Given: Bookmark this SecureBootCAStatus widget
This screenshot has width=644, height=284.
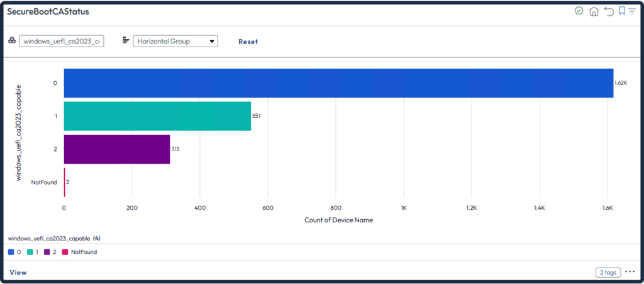Looking at the screenshot, I should point(621,11).
